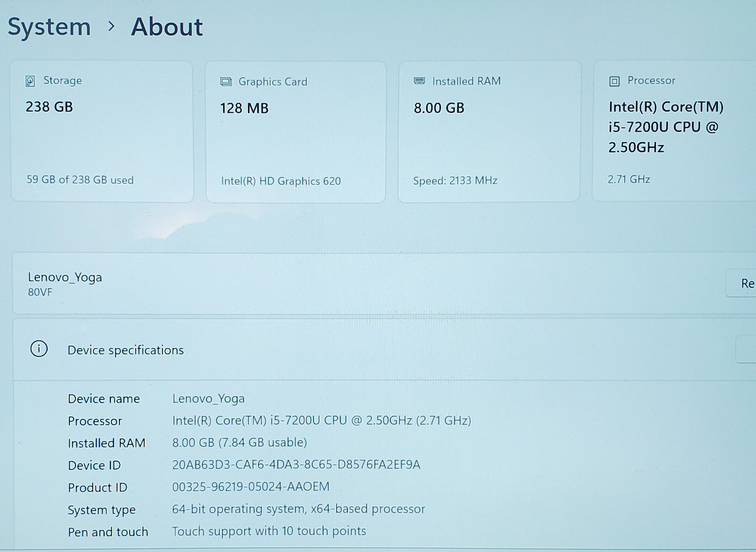Select the Device ID value text
756x552 pixels.
[296, 465]
